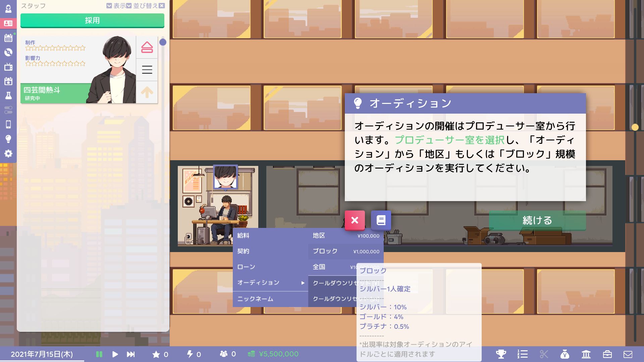Screen dimensions: 644x362
Task: Close the staff panel with X icon
Action: click(x=162, y=6)
